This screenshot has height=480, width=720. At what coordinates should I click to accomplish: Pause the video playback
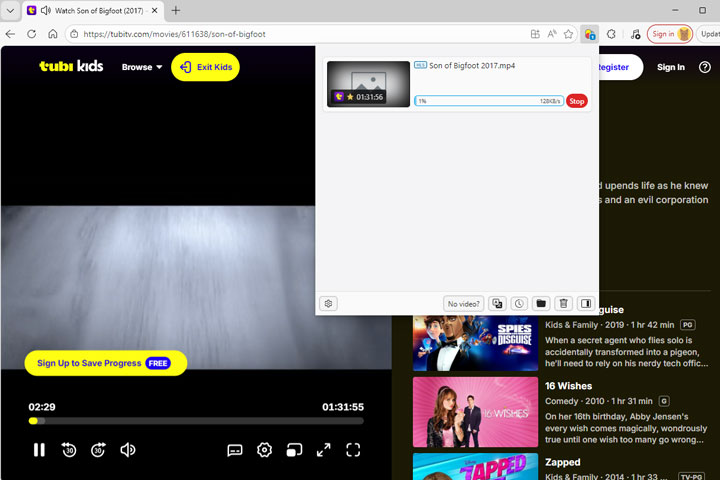39,450
